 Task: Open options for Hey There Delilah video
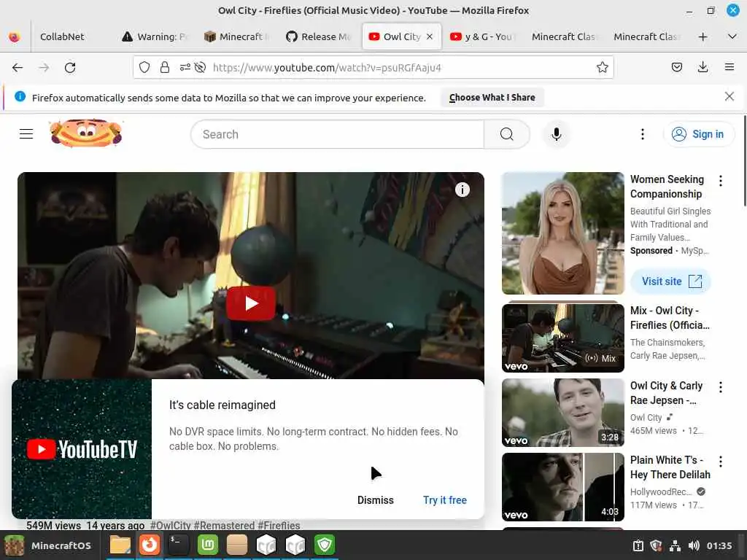tap(720, 462)
